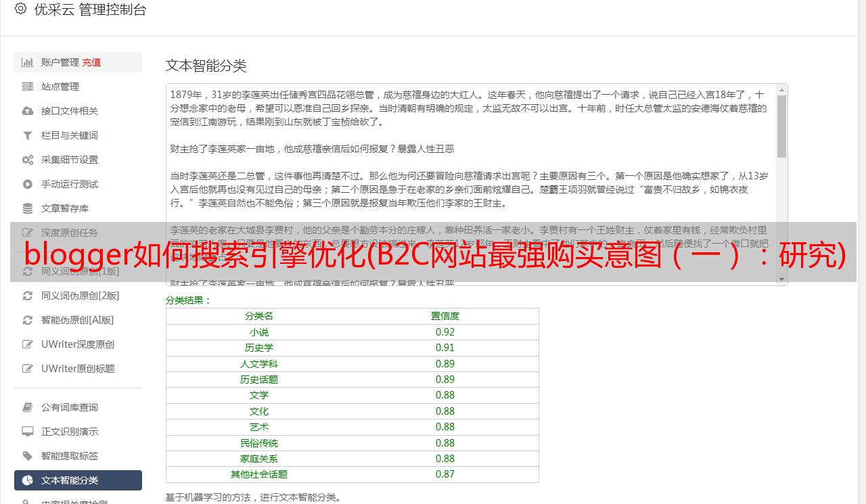Click the server icon for 站点管理

point(28,87)
